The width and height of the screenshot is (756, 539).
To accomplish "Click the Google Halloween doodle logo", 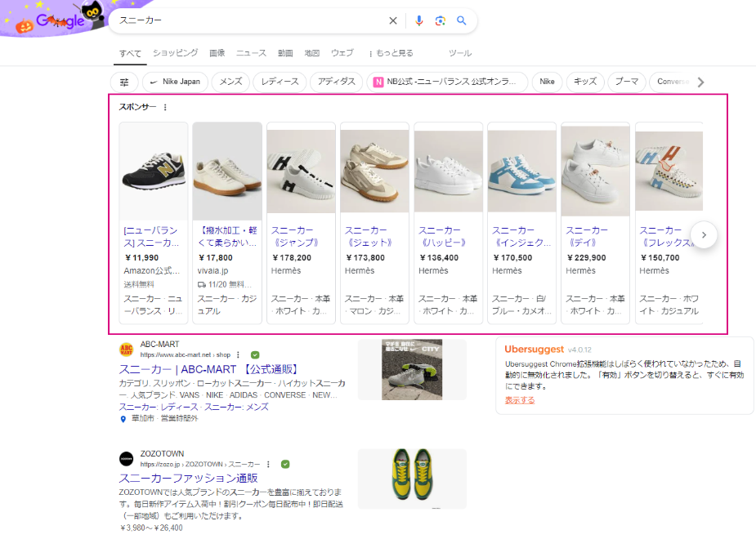I will click(x=60, y=20).
